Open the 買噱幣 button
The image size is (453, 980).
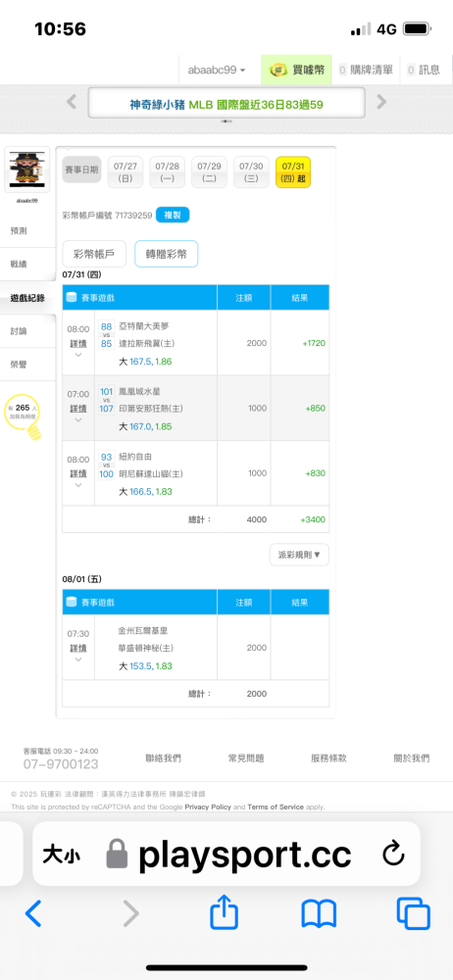tap(297, 70)
